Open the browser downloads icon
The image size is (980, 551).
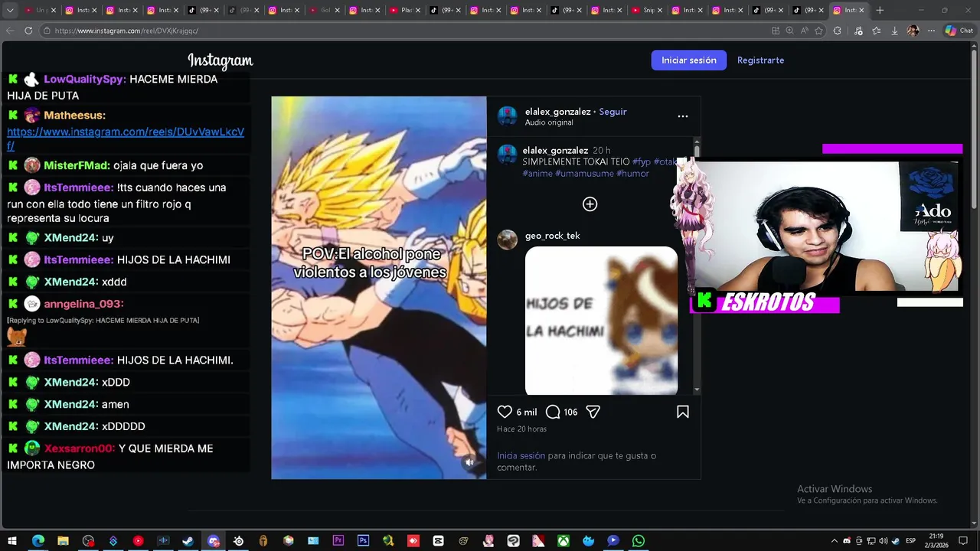click(x=894, y=31)
